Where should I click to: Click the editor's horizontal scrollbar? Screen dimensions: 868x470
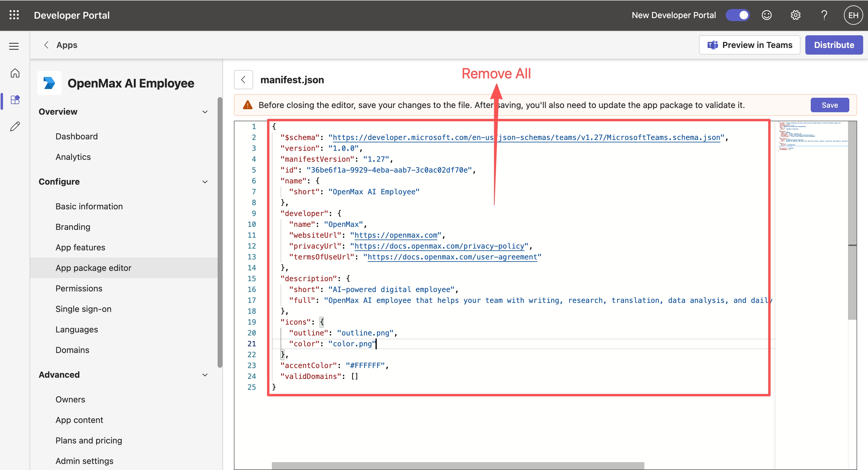click(458, 465)
